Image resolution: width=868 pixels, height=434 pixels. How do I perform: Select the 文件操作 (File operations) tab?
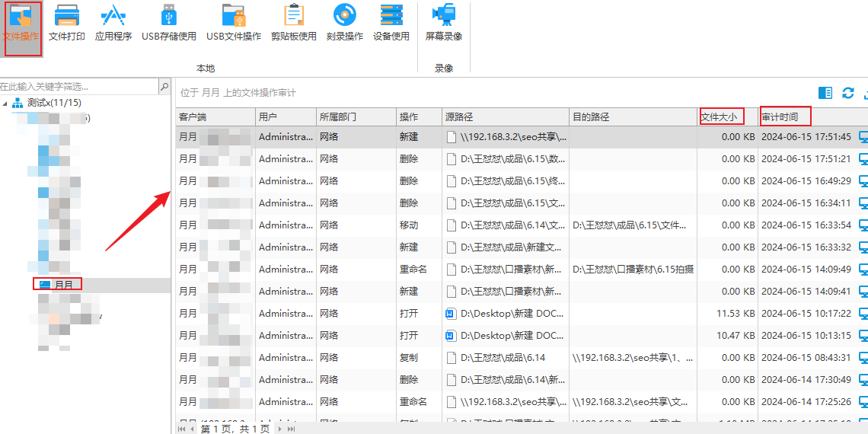point(21,27)
